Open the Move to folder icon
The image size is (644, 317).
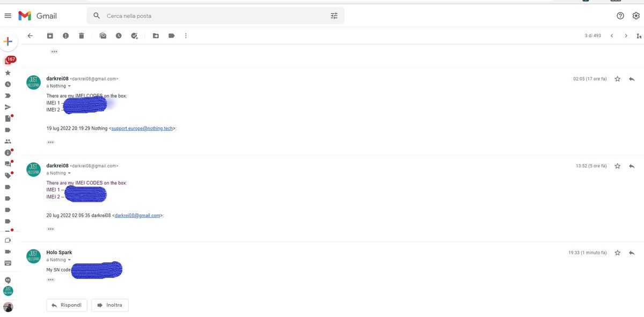coord(156,36)
